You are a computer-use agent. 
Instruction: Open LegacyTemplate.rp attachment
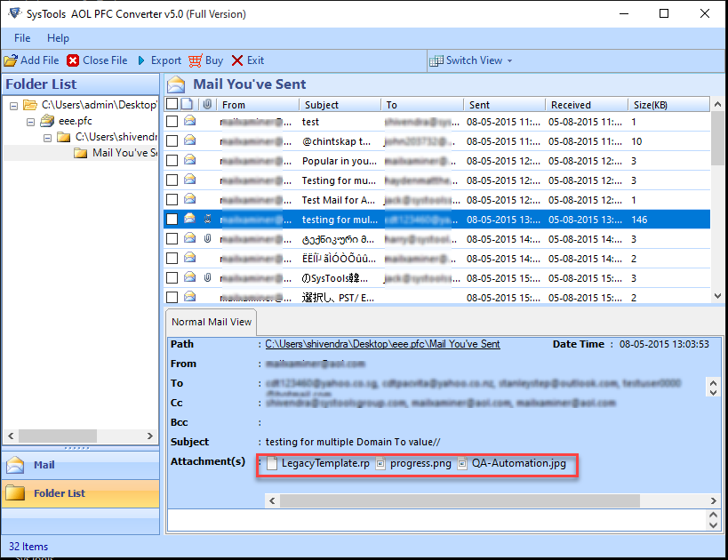pyautogui.click(x=319, y=463)
